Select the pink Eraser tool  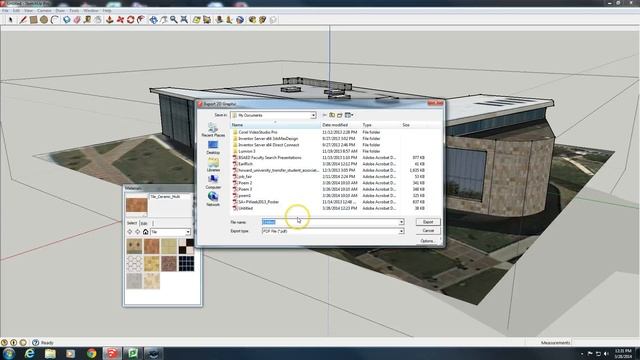coord(77,20)
